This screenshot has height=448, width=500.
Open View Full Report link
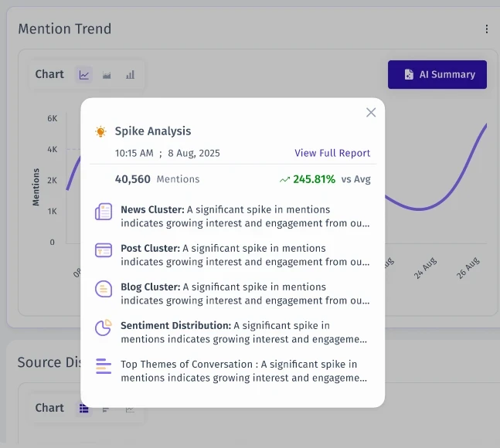point(332,153)
